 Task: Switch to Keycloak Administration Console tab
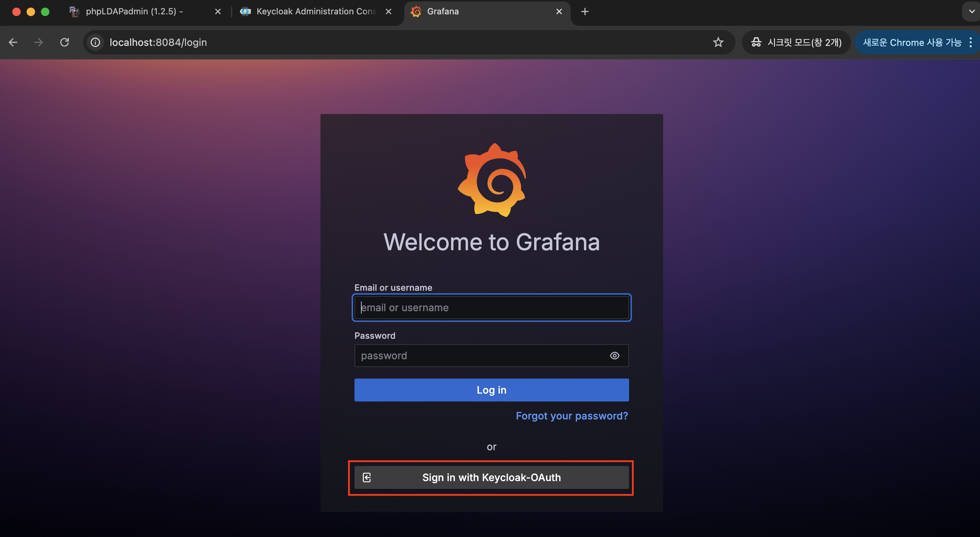316,11
